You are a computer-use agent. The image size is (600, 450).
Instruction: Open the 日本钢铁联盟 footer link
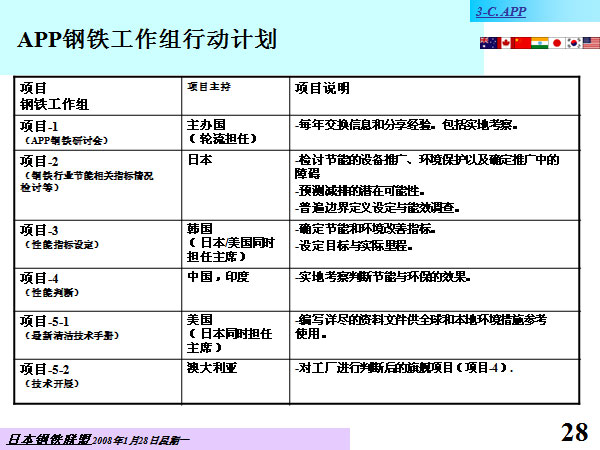(x=49, y=439)
